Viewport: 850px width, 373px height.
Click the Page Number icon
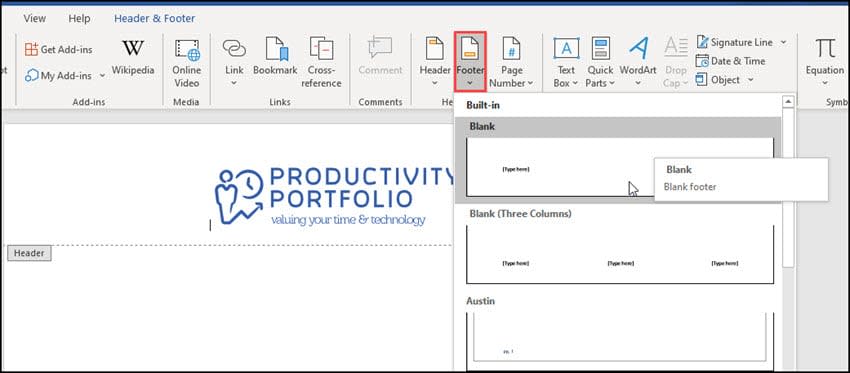[512, 49]
